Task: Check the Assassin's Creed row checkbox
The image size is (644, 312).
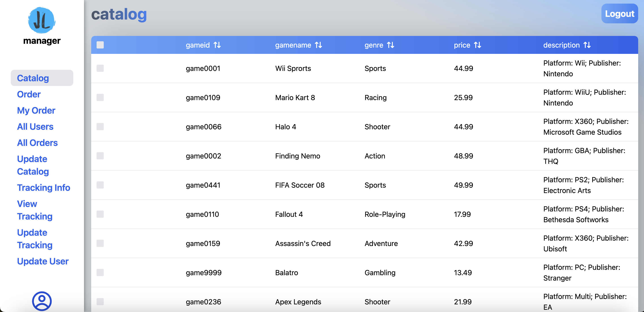Action: click(x=100, y=243)
